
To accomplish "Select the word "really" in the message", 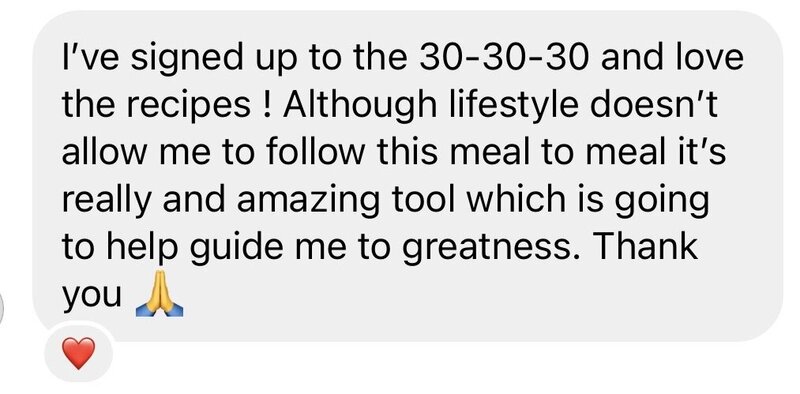I will (107, 202).
